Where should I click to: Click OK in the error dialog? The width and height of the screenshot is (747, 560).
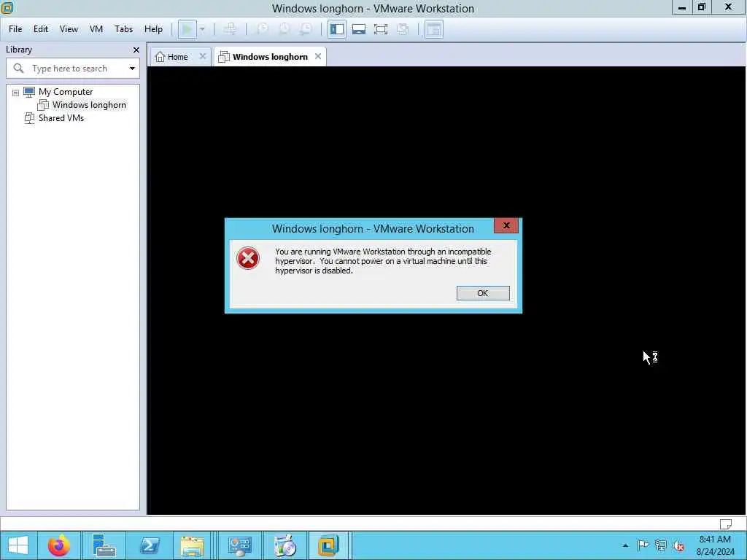point(483,293)
